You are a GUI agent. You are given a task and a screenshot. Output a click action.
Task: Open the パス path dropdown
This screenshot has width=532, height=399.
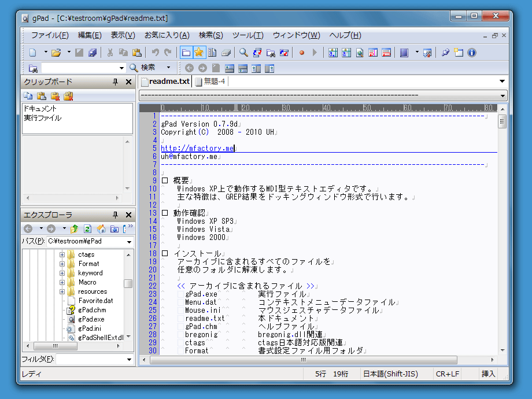pos(130,242)
